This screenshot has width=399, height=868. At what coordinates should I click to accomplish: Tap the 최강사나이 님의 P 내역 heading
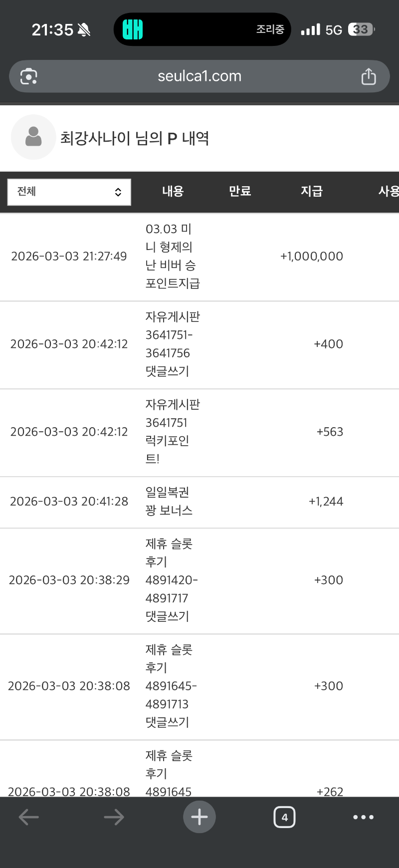[x=135, y=138]
